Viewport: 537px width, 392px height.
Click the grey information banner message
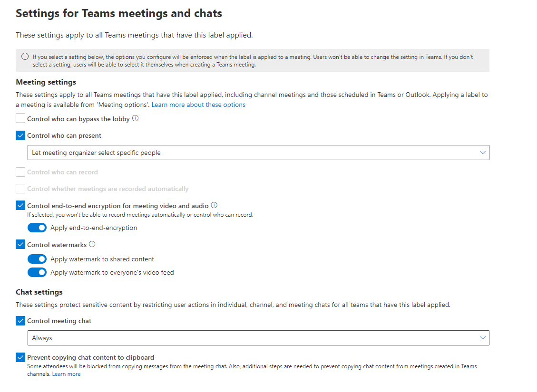click(x=252, y=61)
